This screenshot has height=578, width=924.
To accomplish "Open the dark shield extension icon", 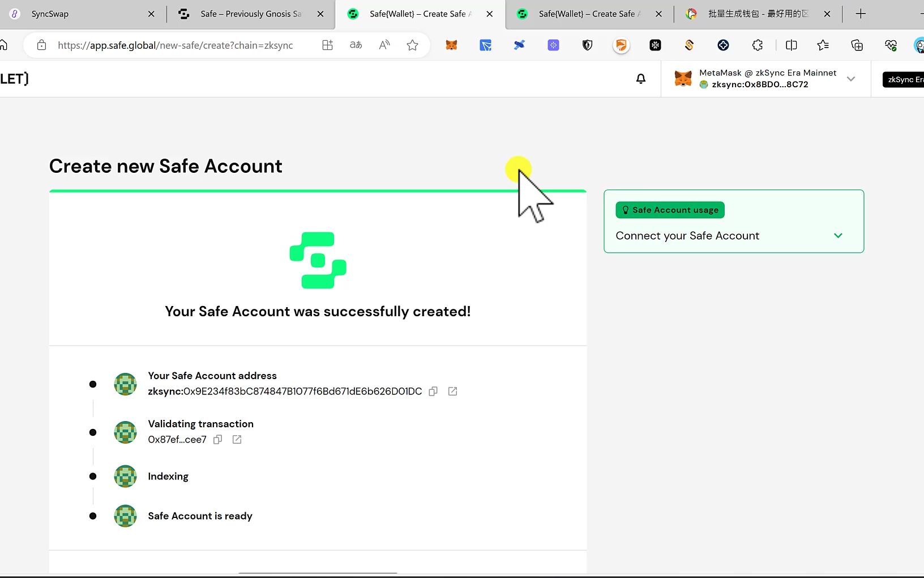I will (x=587, y=45).
